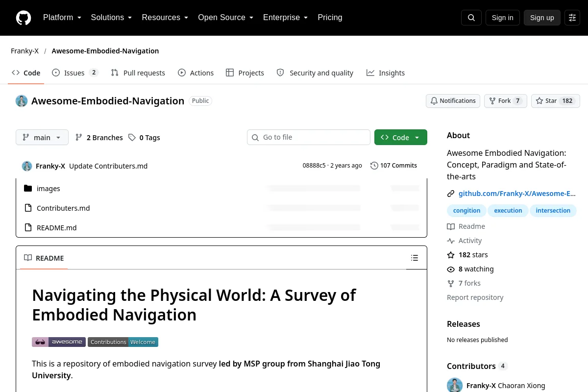Expand the Enterprise menu
The height and width of the screenshot is (392, 588).
tap(285, 18)
